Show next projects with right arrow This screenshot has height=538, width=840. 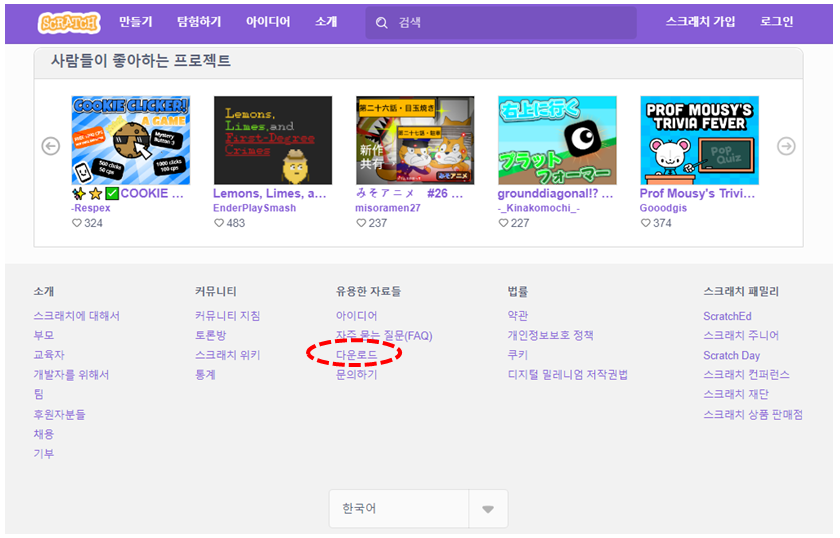[786, 146]
